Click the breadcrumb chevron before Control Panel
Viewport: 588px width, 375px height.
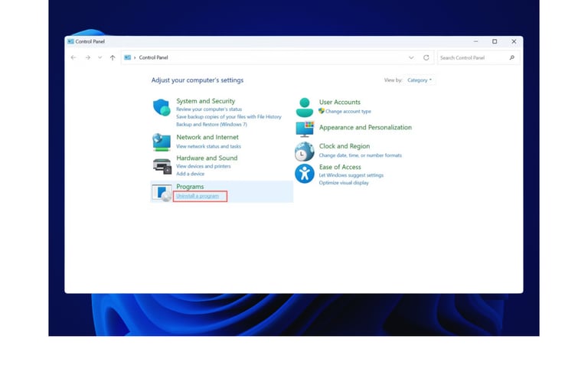(x=135, y=57)
